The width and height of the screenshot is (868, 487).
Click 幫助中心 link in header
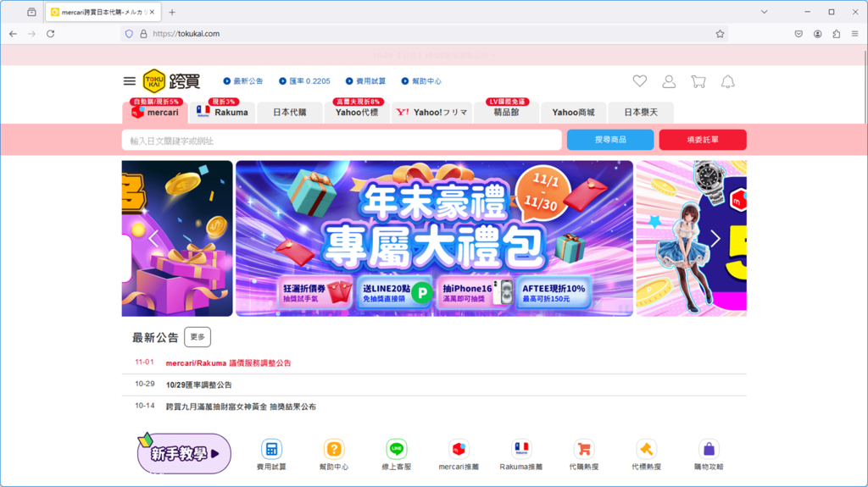421,81
